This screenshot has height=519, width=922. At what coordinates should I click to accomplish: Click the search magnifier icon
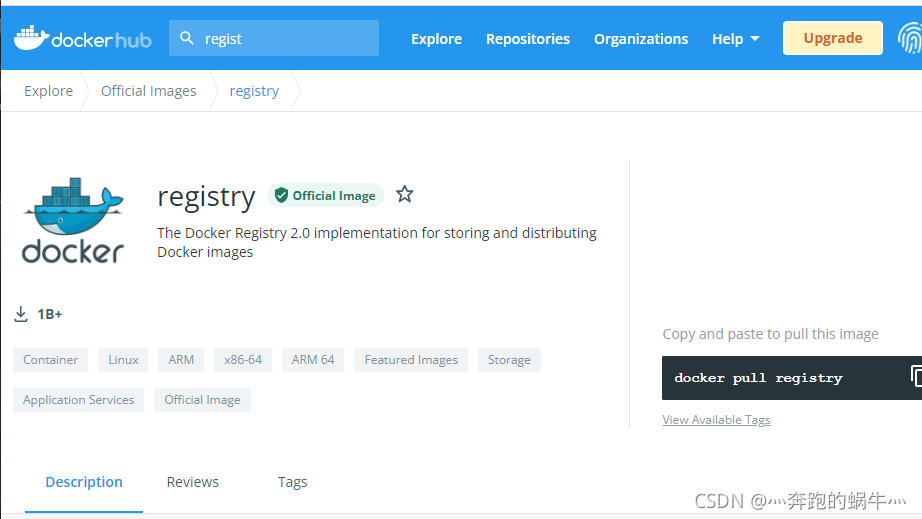[x=186, y=38]
